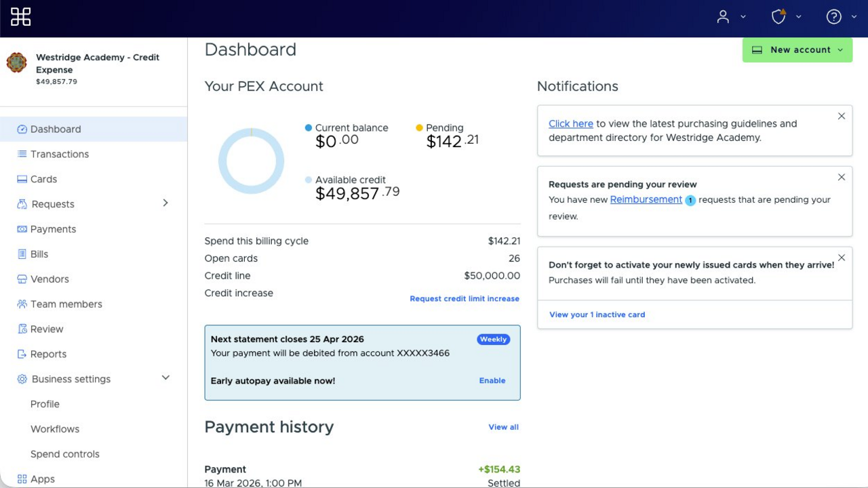Click the account donut chart
This screenshot has width=868, height=488.
pos(251,161)
